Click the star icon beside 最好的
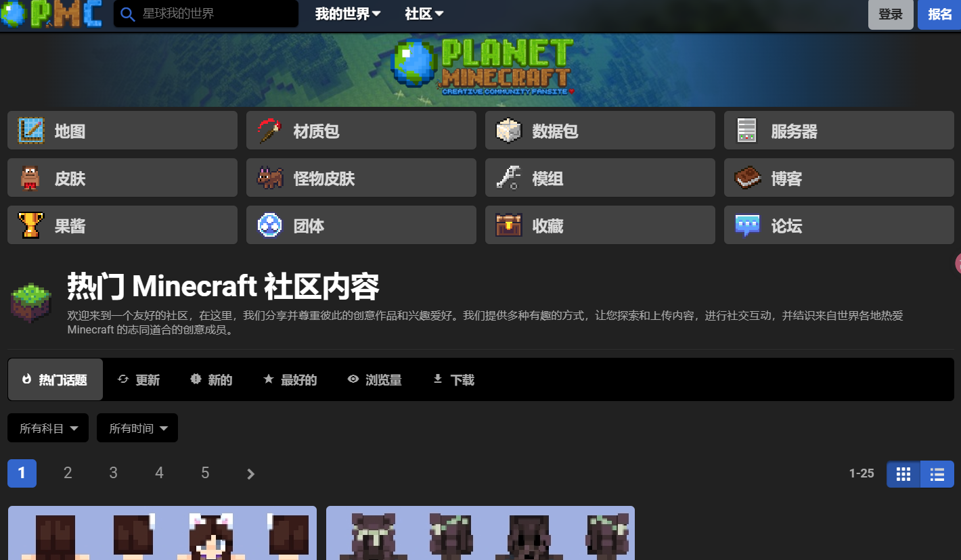Viewport: 961px width, 560px height. 269,379
